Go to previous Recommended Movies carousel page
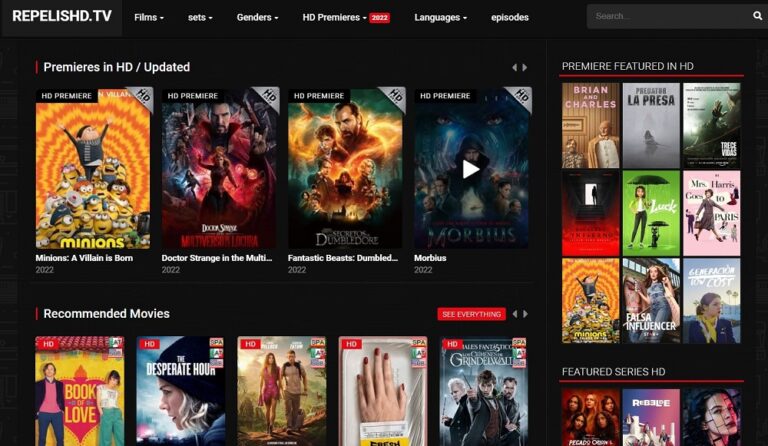Screen dimensions: 768x446 tap(514, 314)
